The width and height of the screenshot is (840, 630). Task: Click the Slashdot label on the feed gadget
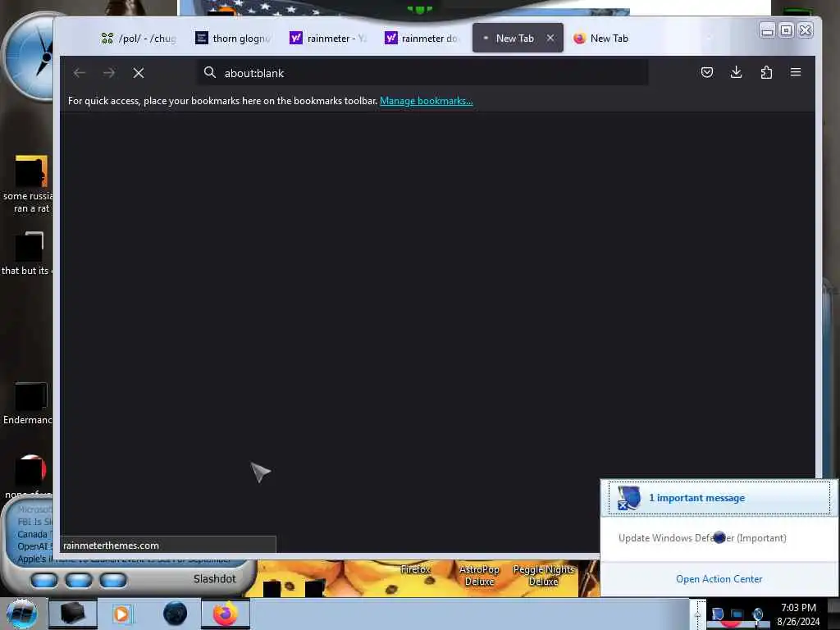(x=214, y=578)
